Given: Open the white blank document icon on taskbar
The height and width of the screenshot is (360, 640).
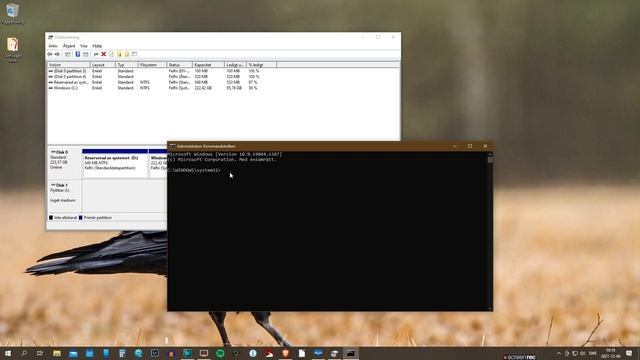Looking at the screenshot, I should pyautogui.click(x=302, y=353).
